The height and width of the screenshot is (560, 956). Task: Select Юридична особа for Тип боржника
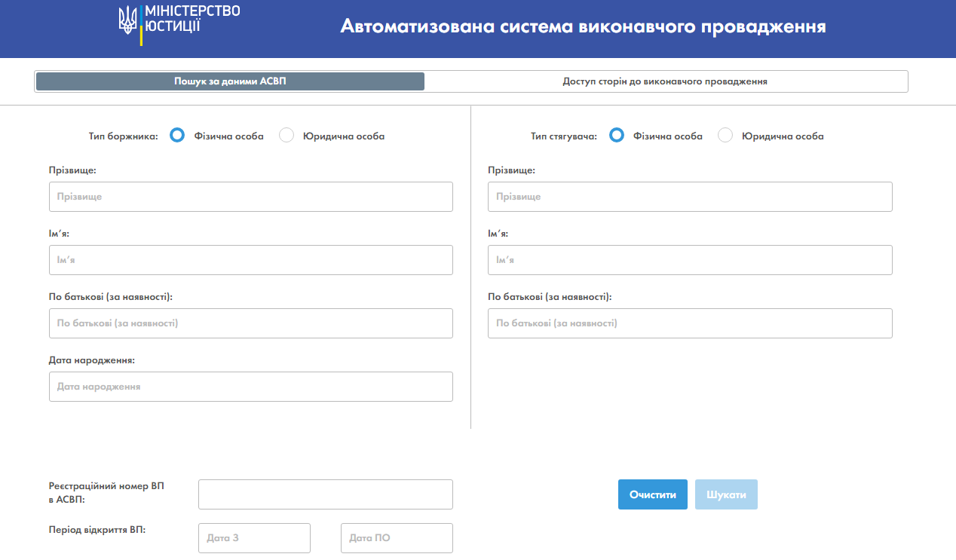(x=286, y=135)
